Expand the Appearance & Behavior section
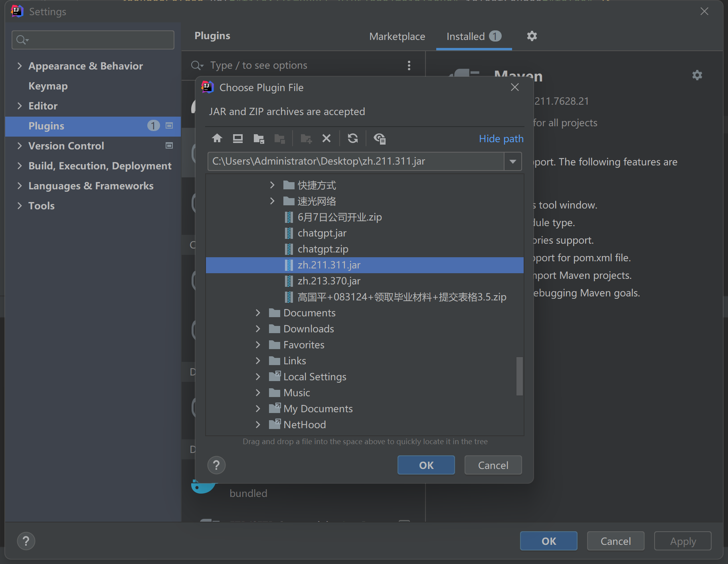This screenshot has height=564, width=728. pos(20,66)
